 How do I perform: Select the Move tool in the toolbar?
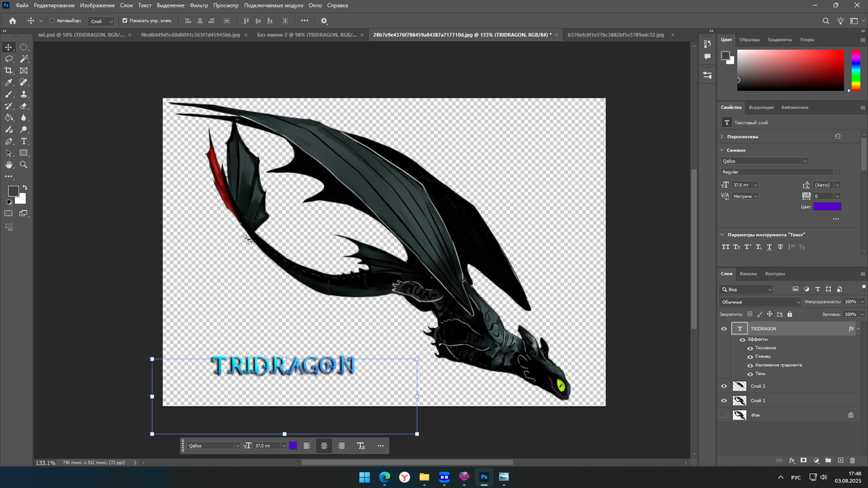click(9, 47)
